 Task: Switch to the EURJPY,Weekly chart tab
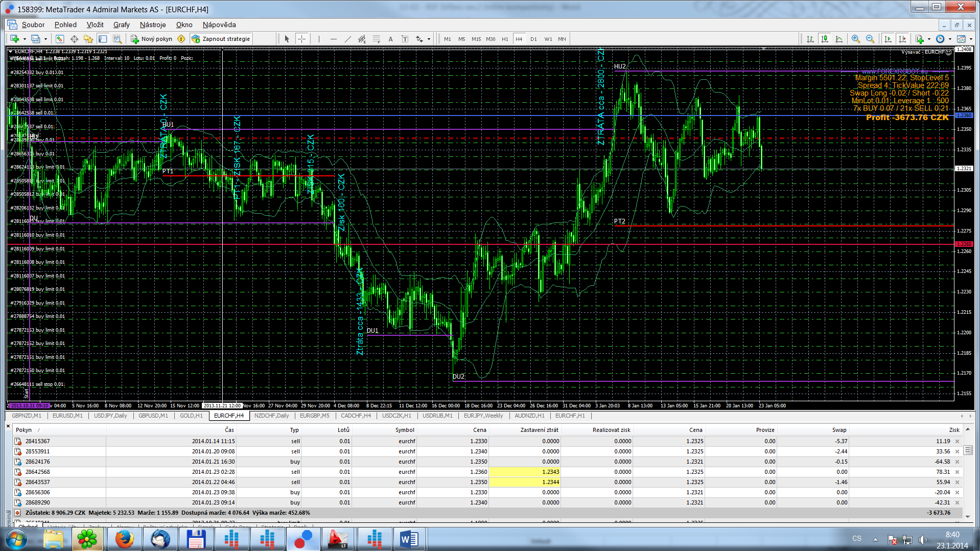(x=483, y=416)
